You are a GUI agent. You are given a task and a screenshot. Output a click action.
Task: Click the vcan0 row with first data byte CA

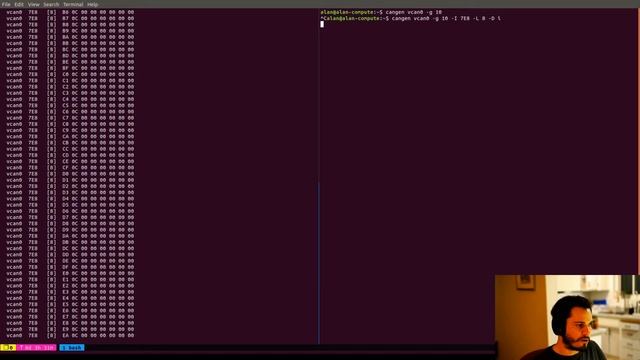point(70,137)
